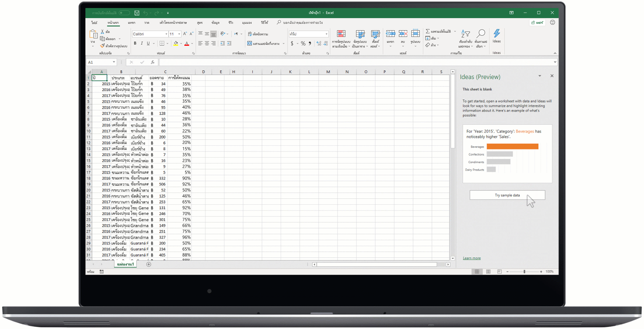Align text left

[x=201, y=43]
